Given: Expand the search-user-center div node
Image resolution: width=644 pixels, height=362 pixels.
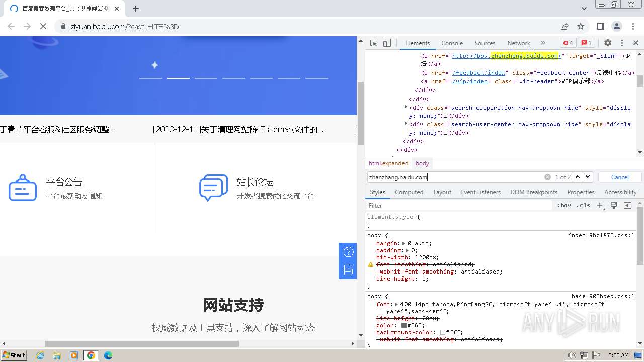Looking at the screenshot, I should coord(406,124).
